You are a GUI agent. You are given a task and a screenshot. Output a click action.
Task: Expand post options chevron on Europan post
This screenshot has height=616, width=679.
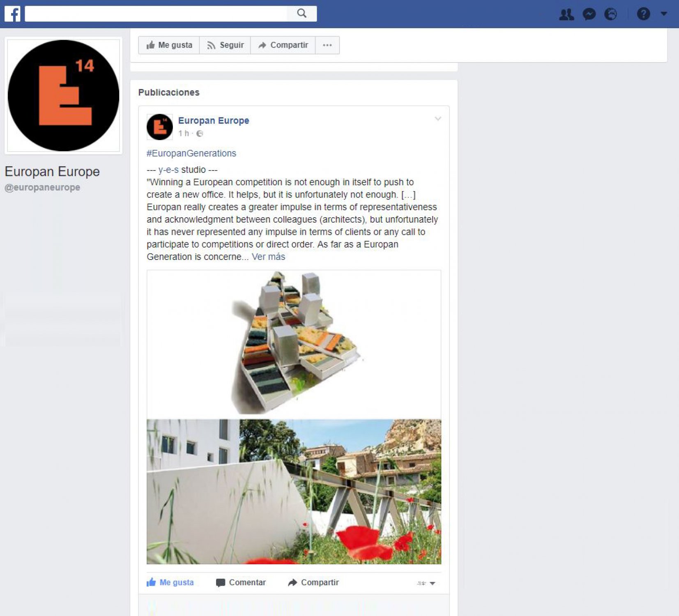pos(438,119)
